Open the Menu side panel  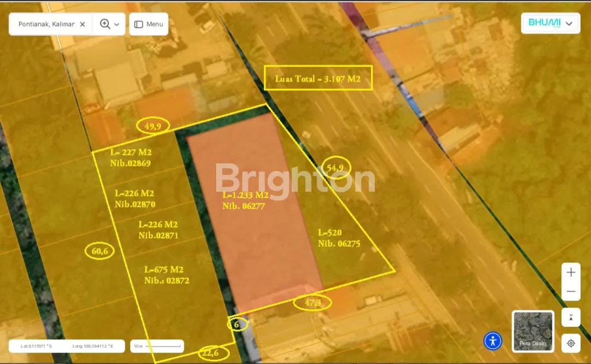coord(149,24)
